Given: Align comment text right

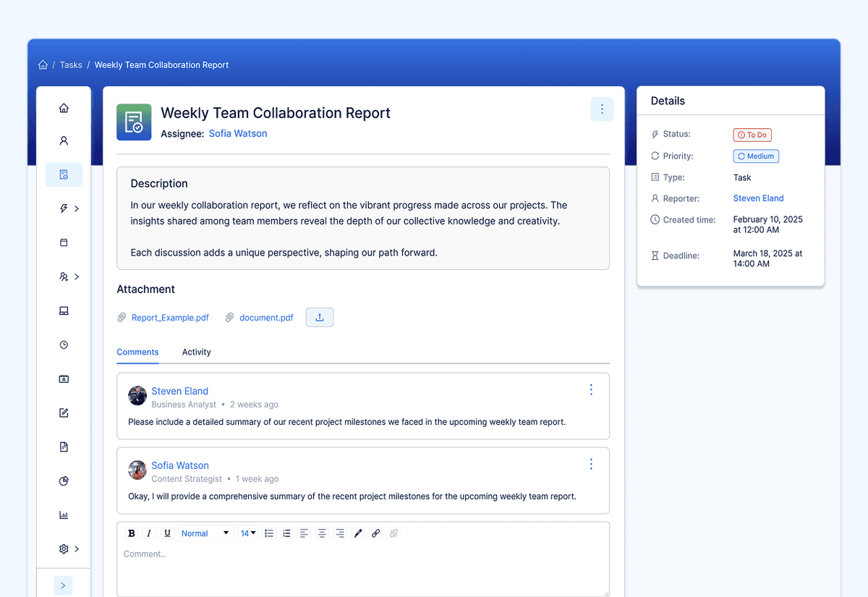Looking at the screenshot, I should coord(340,533).
